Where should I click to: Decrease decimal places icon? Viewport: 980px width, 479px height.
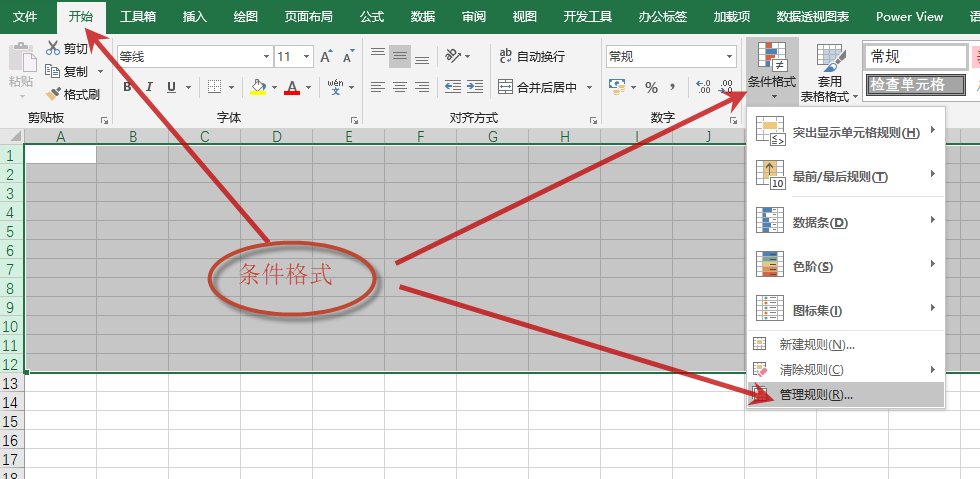pyautogui.click(x=726, y=87)
